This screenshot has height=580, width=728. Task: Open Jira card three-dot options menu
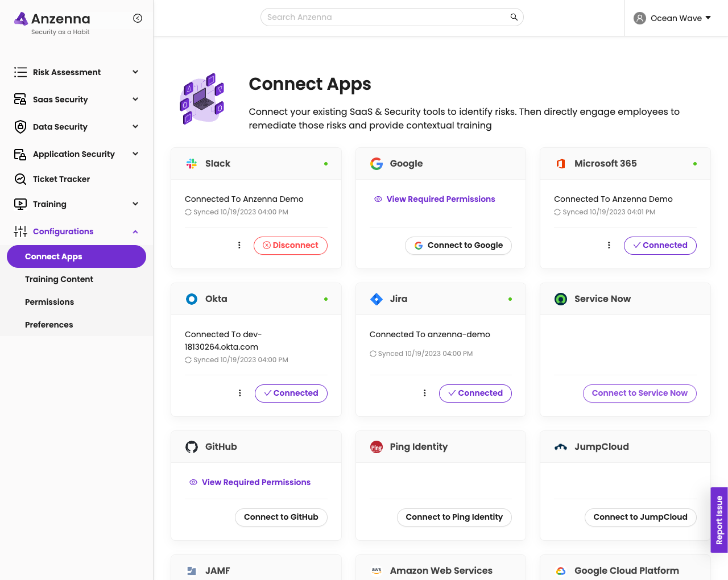424,393
